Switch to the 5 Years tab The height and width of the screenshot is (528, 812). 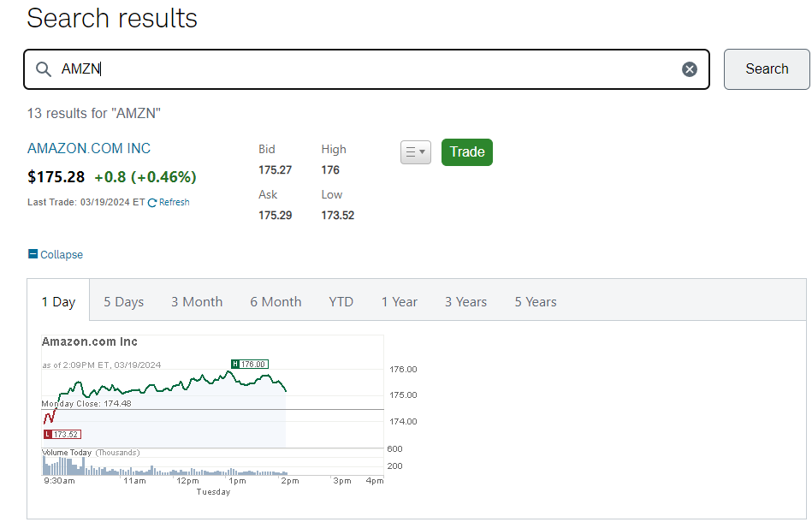(x=536, y=301)
